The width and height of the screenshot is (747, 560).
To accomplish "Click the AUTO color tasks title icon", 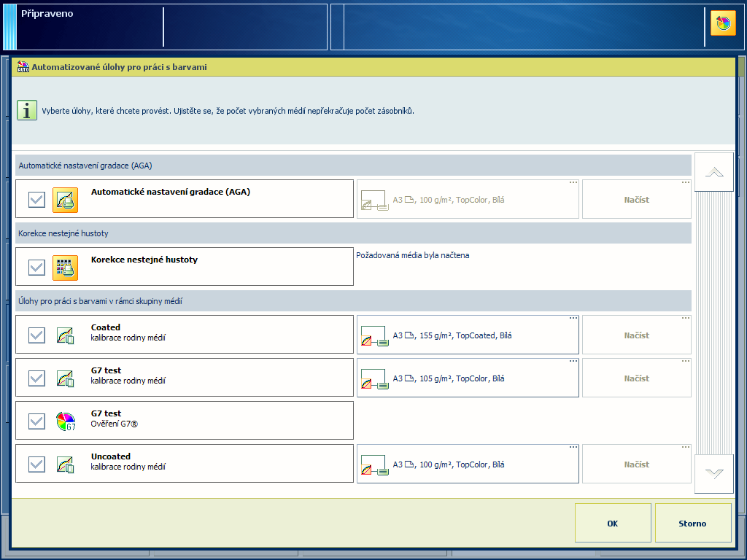I will (x=23, y=66).
